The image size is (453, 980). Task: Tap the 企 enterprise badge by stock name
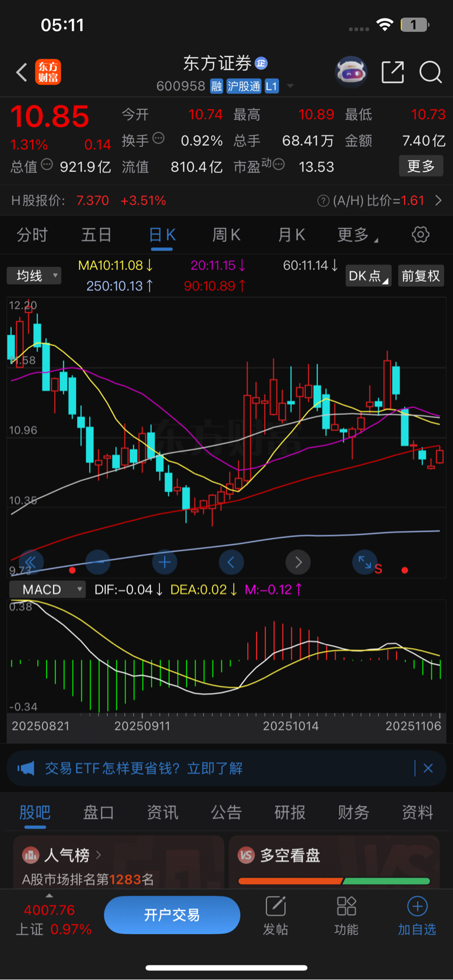[x=261, y=63]
